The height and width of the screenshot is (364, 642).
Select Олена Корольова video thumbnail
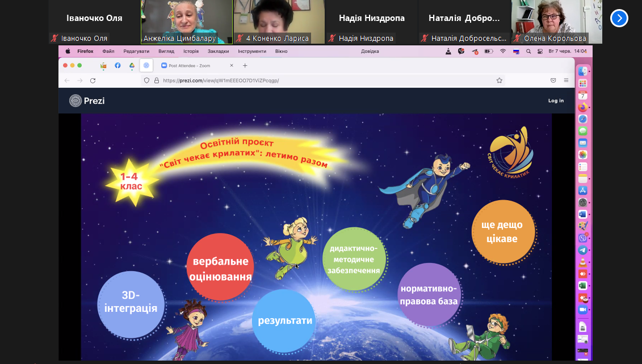pyautogui.click(x=556, y=22)
